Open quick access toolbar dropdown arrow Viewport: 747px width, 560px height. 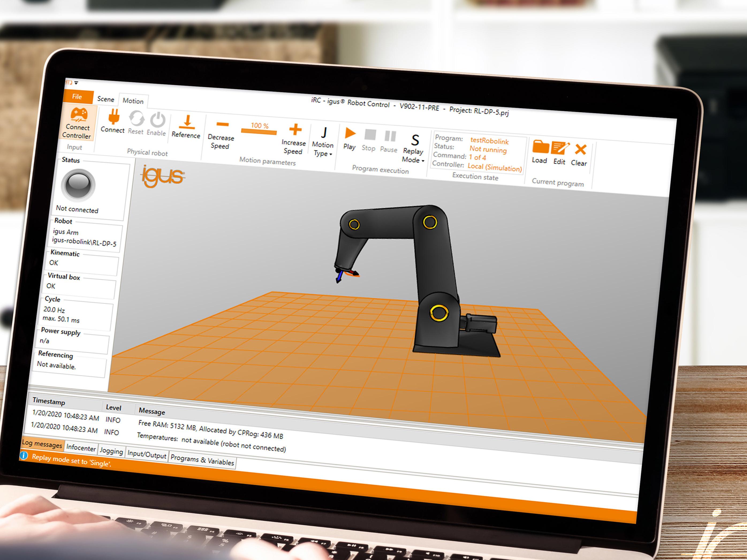point(76,83)
